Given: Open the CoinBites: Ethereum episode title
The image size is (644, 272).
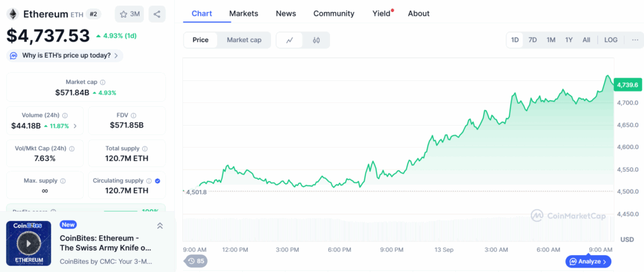Looking at the screenshot, I should (106, 243).
